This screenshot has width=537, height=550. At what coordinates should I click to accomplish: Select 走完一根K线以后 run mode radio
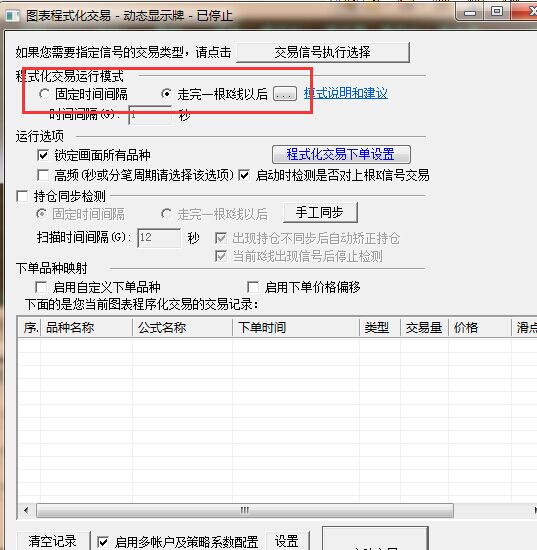click(166, 94)
